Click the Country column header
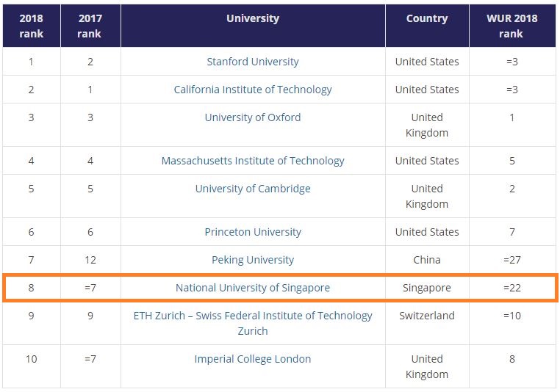 coord(427,26)
